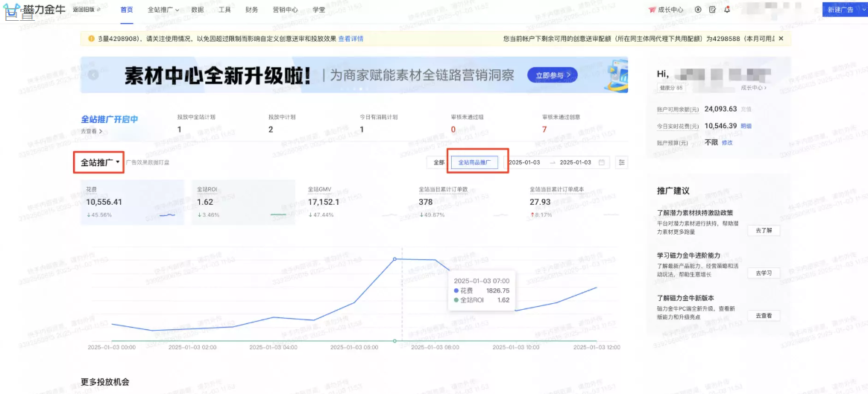Click 明细 next to 今日实时花费
The image size is (868, 394).
click(746, 126)
